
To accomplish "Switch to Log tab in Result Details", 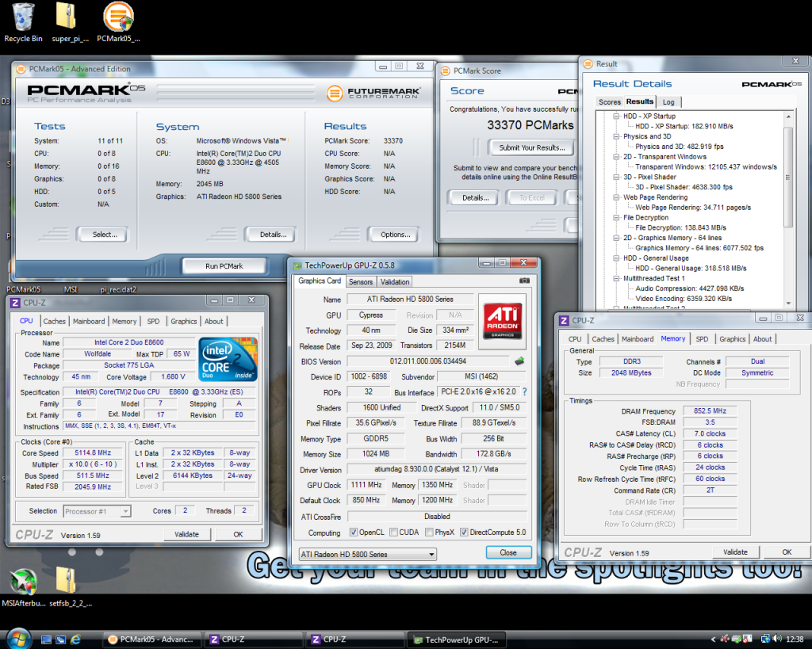I will click(668, 102).
